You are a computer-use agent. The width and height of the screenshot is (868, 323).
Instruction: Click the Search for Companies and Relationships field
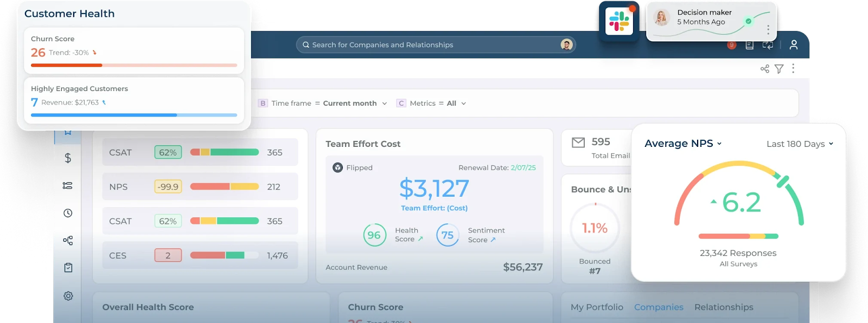tap(436, 45)
